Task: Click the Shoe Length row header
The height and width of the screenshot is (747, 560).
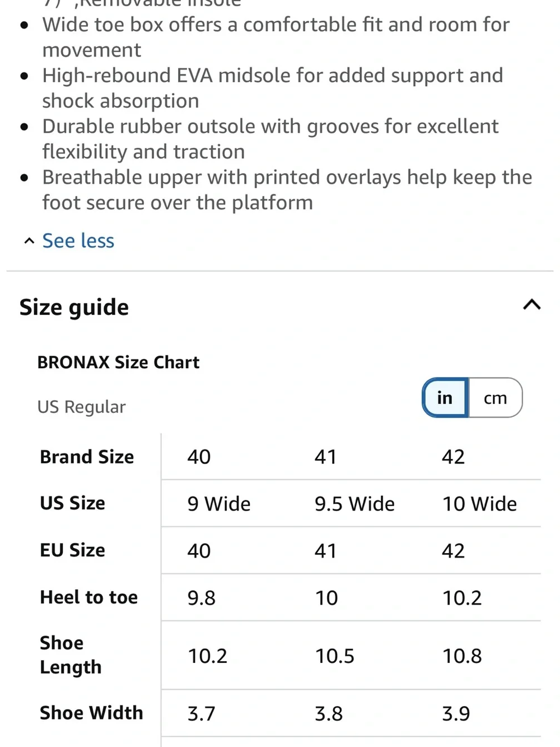Action: click(x=71, y=655)
